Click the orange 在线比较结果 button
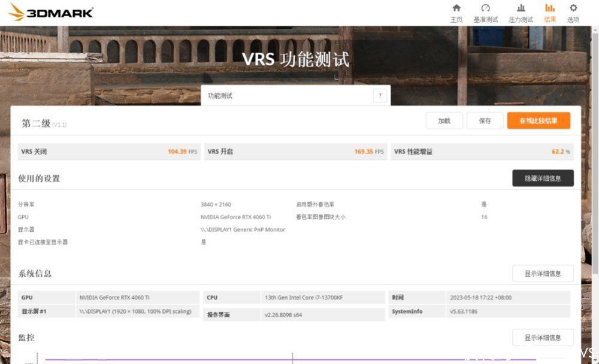599x364 pixels. [x=539, y=121]
